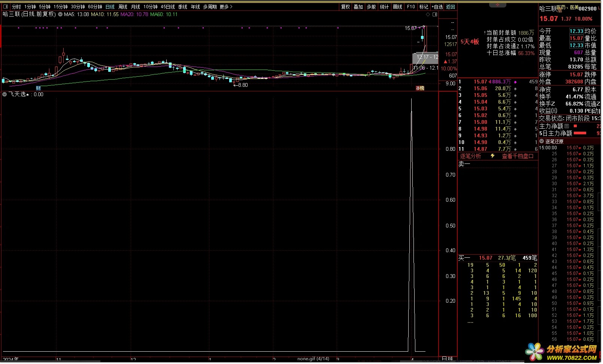
Task: Open the 多周期 multi-period view
Action: click(x=210, y=7)
